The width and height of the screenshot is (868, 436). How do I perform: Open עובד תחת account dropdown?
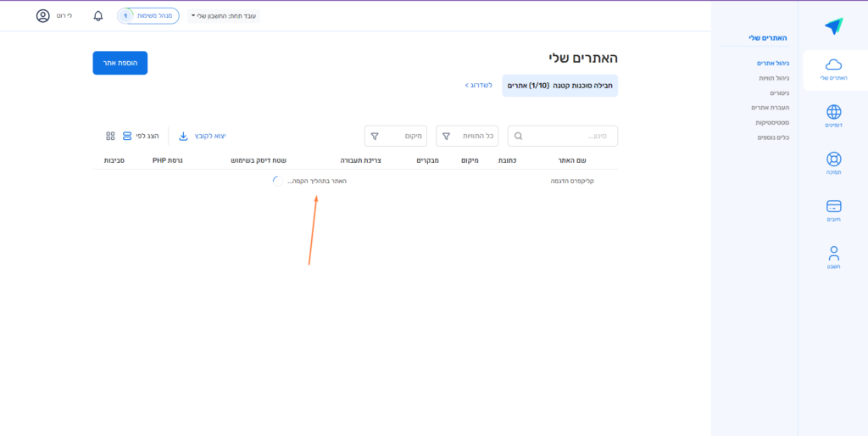click(224, 15)
